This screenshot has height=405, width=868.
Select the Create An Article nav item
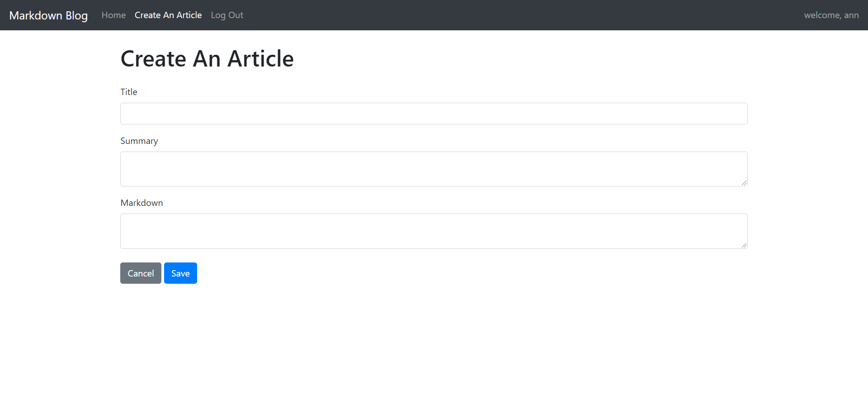tap(168, 15)
